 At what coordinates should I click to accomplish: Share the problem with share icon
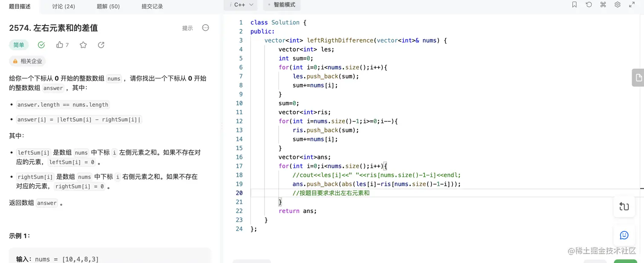click(101, 45)
